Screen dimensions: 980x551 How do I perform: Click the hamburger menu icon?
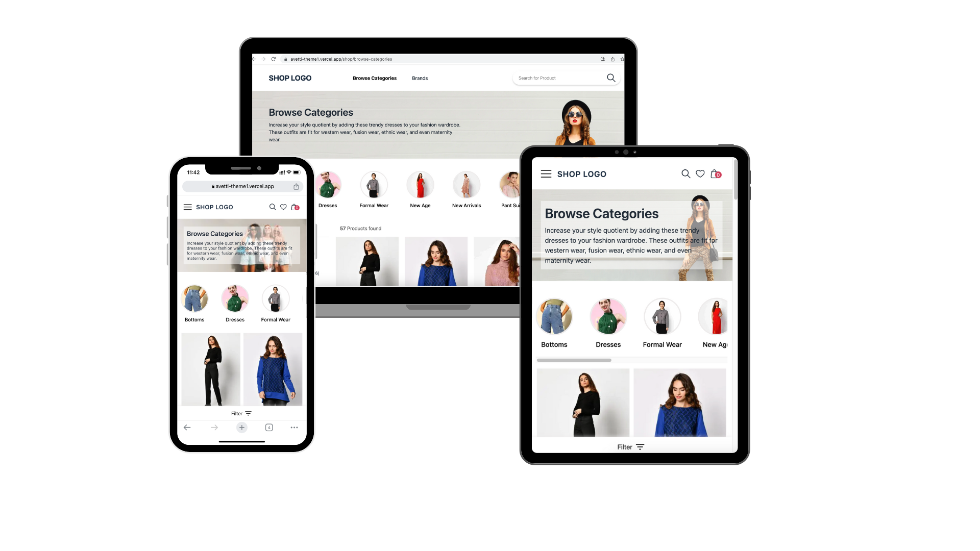tap(187, 207)
